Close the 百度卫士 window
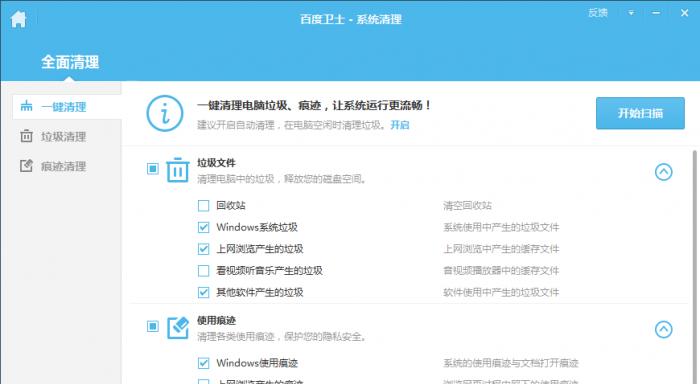 click(684, 13)
